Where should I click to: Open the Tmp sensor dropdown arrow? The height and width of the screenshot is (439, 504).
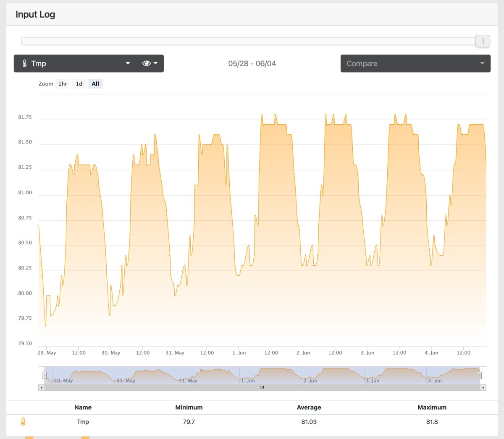(x=128, y=63)
